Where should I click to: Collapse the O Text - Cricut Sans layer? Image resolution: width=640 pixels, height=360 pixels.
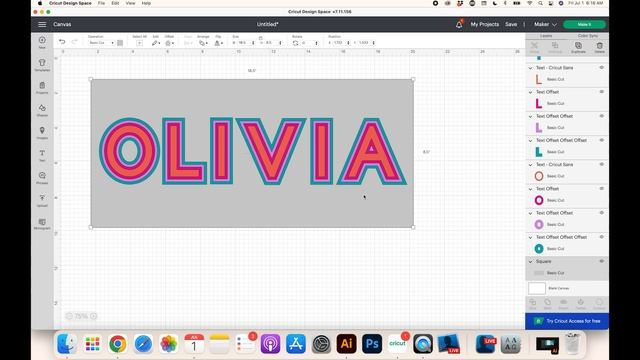coord(531,165)
